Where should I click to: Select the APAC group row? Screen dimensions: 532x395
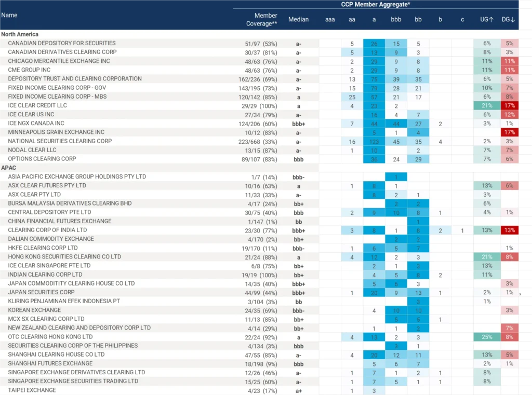[8, 168]
